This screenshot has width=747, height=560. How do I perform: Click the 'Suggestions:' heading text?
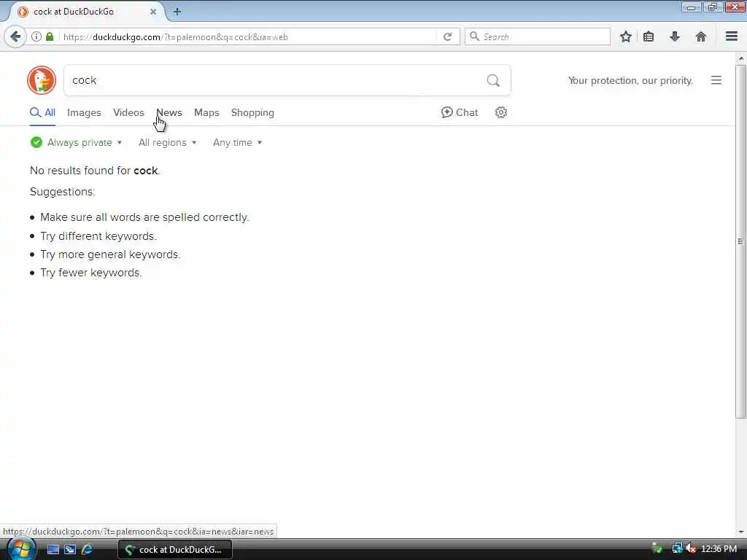(63, 192)
